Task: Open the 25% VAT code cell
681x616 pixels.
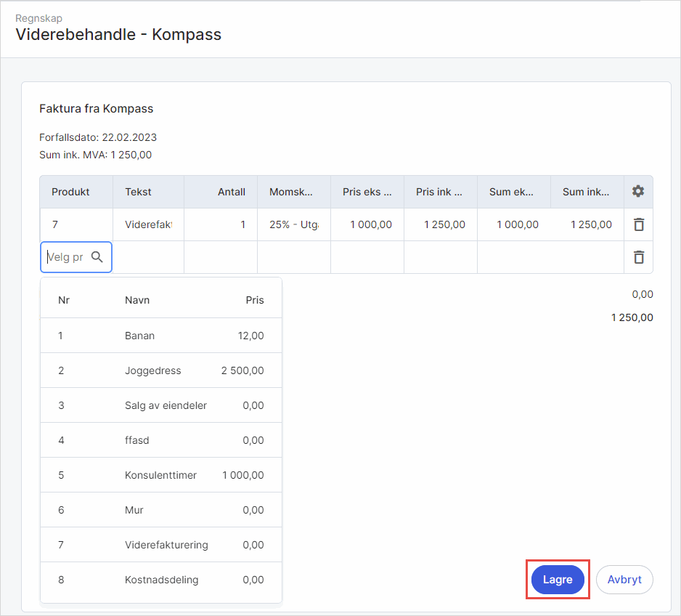Action: point(293,224)
